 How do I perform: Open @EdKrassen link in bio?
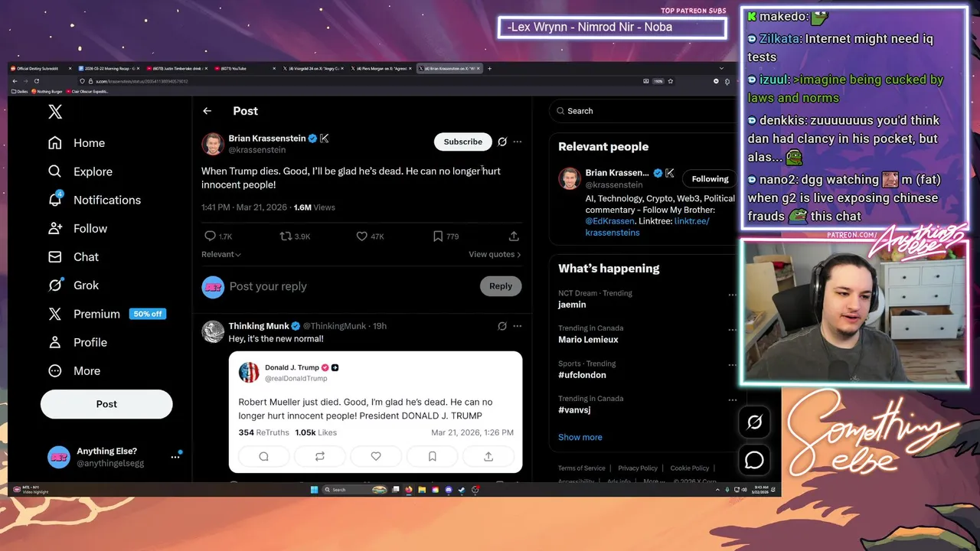tap(609, 221)
